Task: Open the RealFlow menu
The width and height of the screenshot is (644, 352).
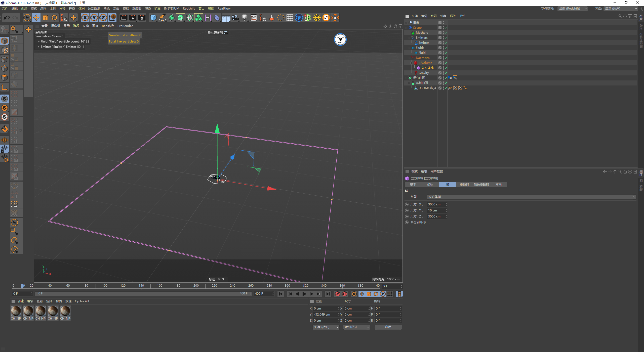Action: (224, 9)
